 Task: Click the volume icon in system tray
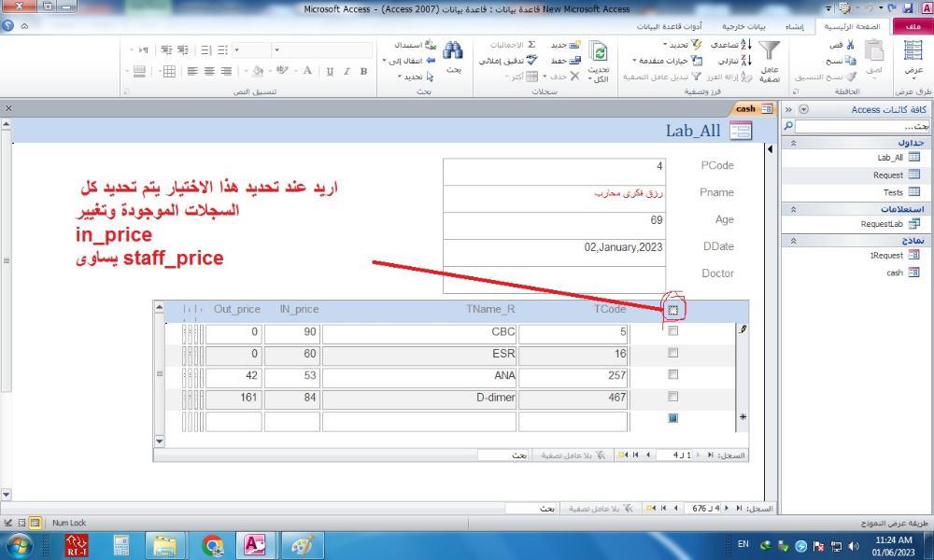[854, 546]
